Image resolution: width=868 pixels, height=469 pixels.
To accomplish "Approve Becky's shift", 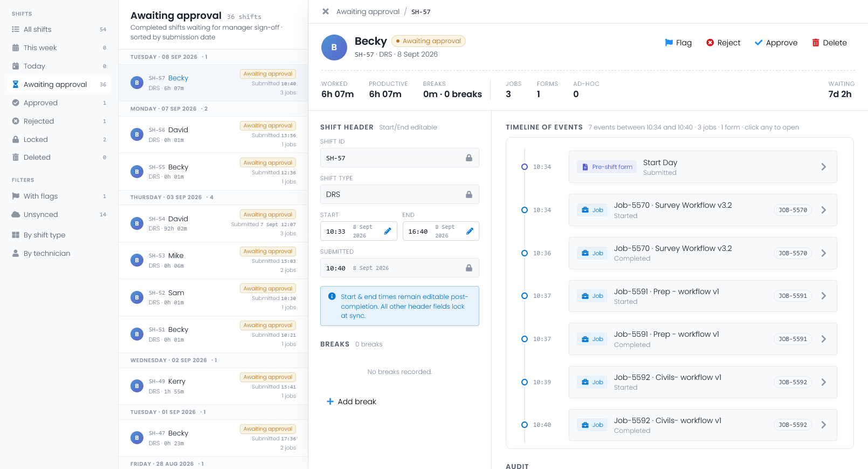I will pyautogui.click(x=776, y=43).
